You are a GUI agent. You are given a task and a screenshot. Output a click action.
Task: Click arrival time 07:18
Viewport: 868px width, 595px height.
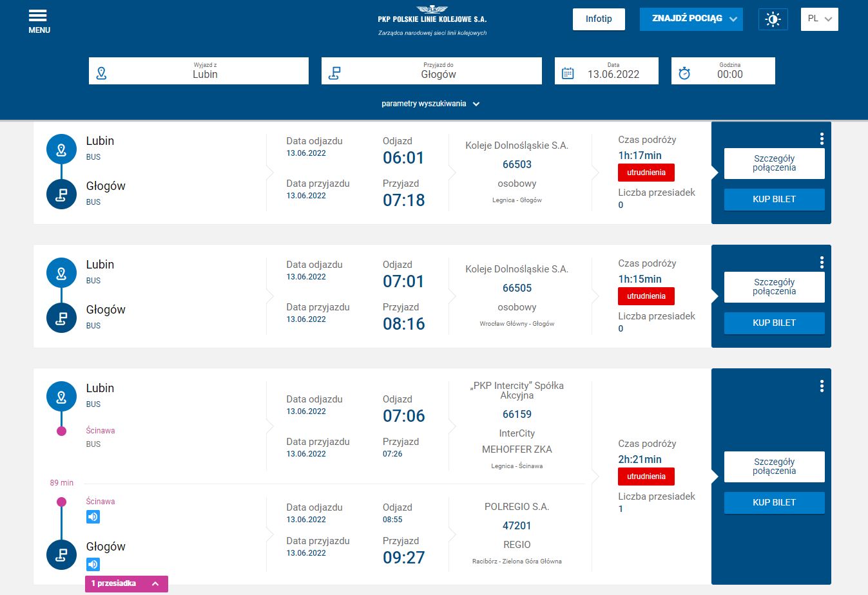(x=404, y=200)
